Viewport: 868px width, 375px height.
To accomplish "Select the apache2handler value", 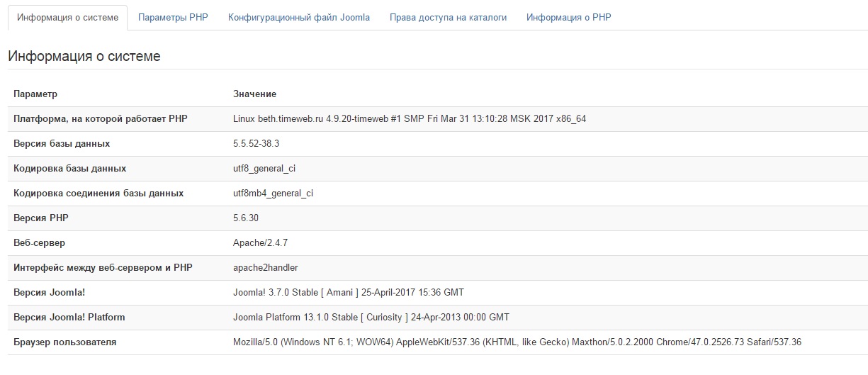I will click(x=266, y=268).
